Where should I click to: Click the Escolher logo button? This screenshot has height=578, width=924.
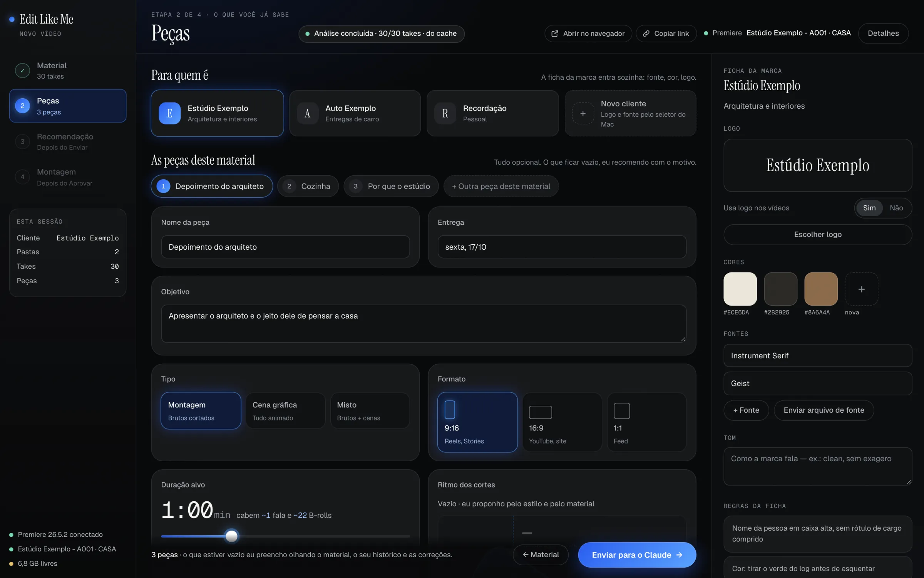tap(818, 235)
